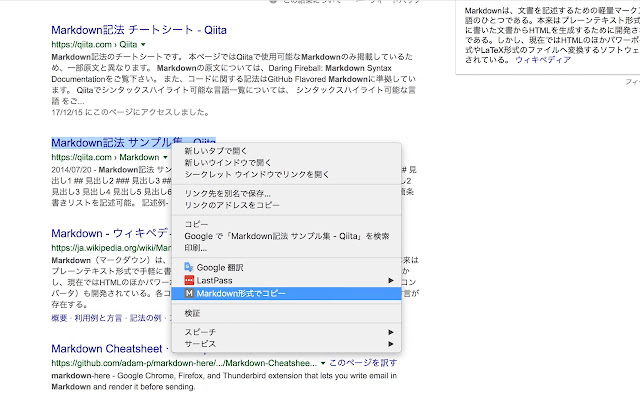Image resolution: width=640 pixels, height=400 pixels.
Task: Open dropdown arrow next to github.com URL
Action: pos(323,363)
